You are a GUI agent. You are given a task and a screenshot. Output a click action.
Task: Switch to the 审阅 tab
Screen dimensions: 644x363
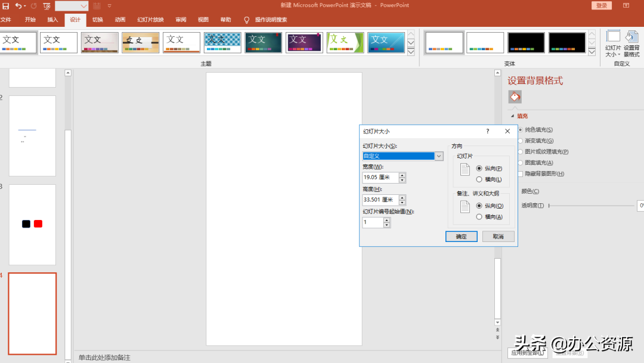click(181, 20)
